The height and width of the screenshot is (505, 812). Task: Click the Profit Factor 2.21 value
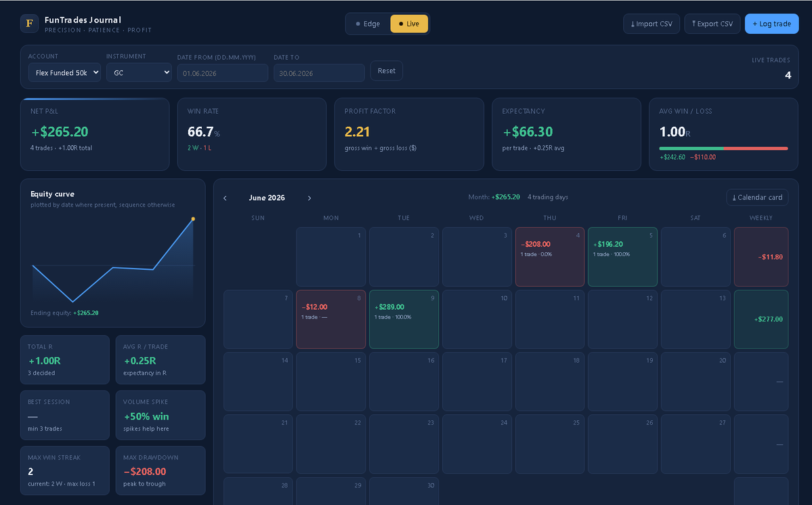357,132
